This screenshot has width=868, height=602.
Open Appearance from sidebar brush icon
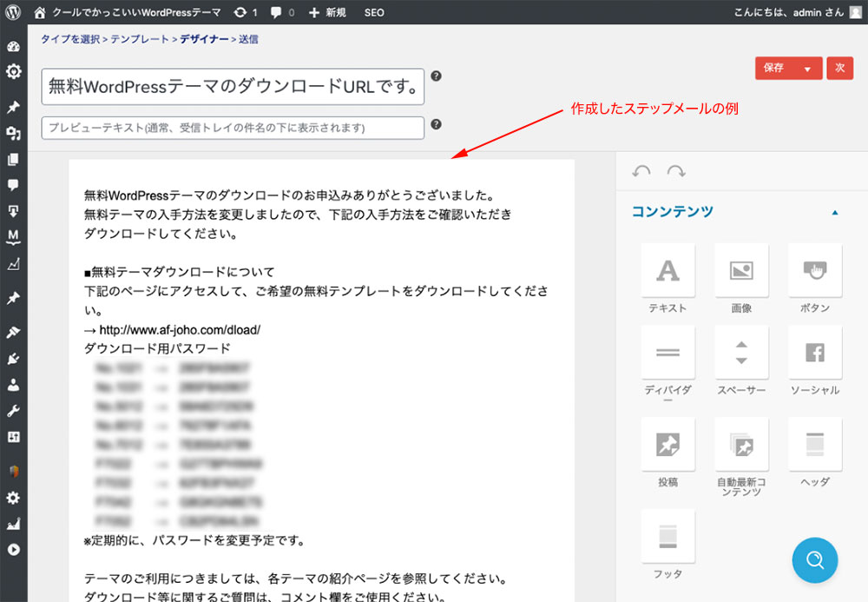13,333
